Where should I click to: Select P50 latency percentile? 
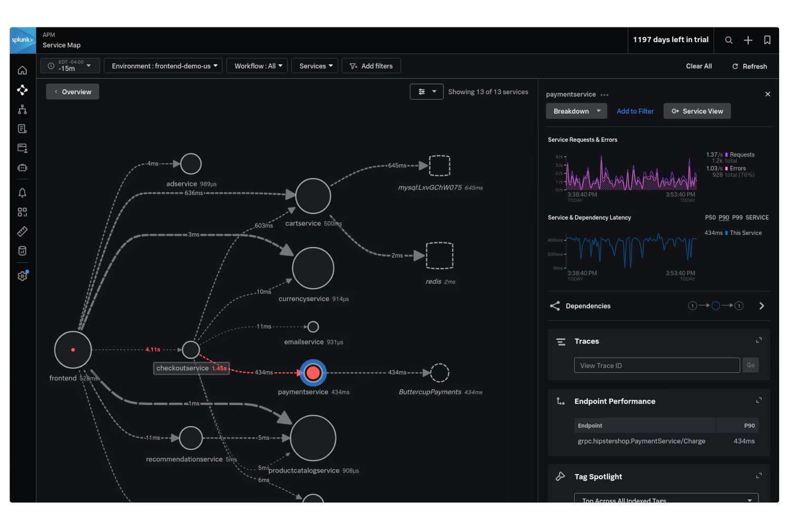[x=710, y=218]
